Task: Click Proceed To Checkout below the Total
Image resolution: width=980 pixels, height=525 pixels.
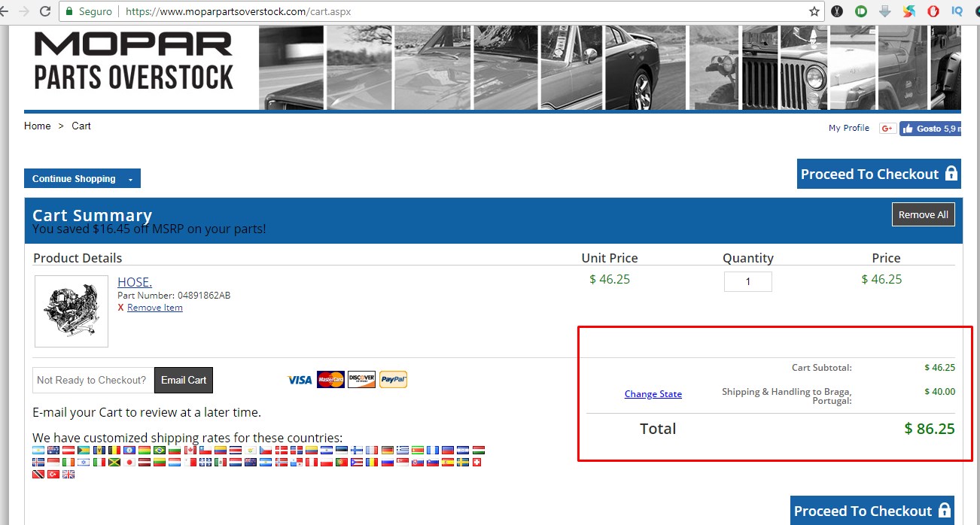Action: [x=872, y=511]
